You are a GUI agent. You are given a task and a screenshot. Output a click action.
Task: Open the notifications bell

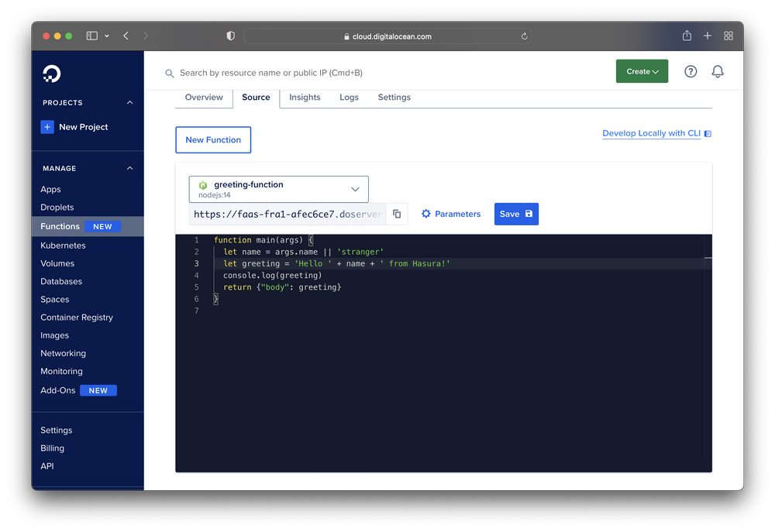pyautogui.click(x=717, y=70)
